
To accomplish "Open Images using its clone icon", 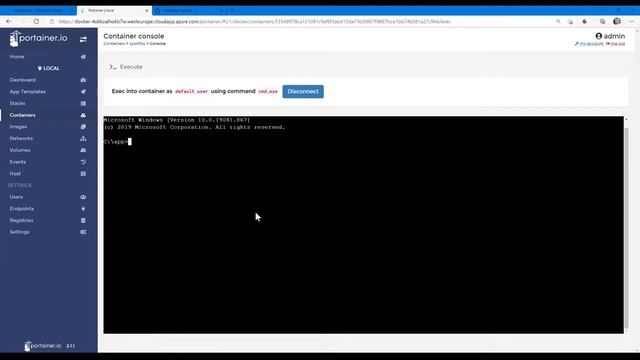I will (x=83, y=127).
